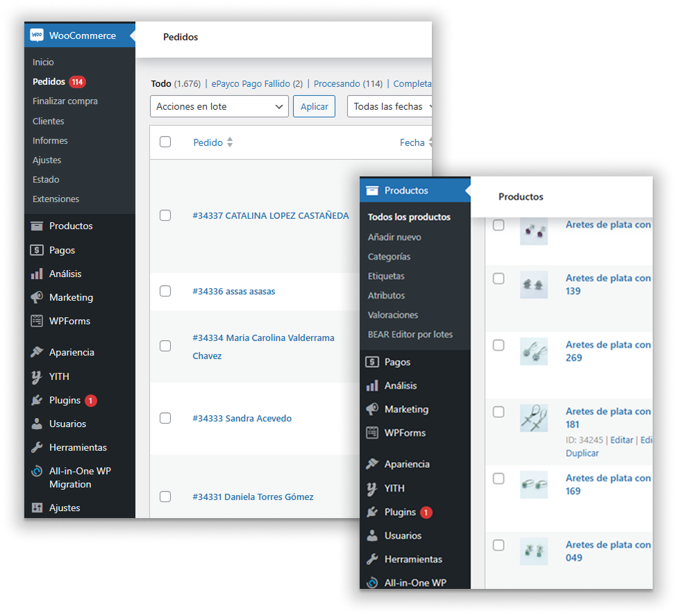The width and height of the screenshot is (677, 616).
Task: Select the WooCommerce logo icon in sidebar
Action: pos(37,35)
